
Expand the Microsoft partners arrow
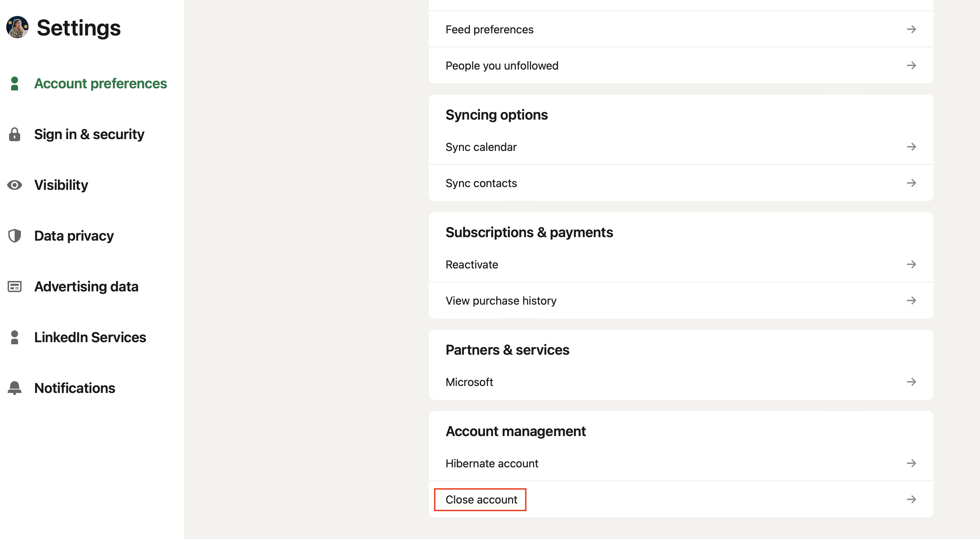pos(912,382)
